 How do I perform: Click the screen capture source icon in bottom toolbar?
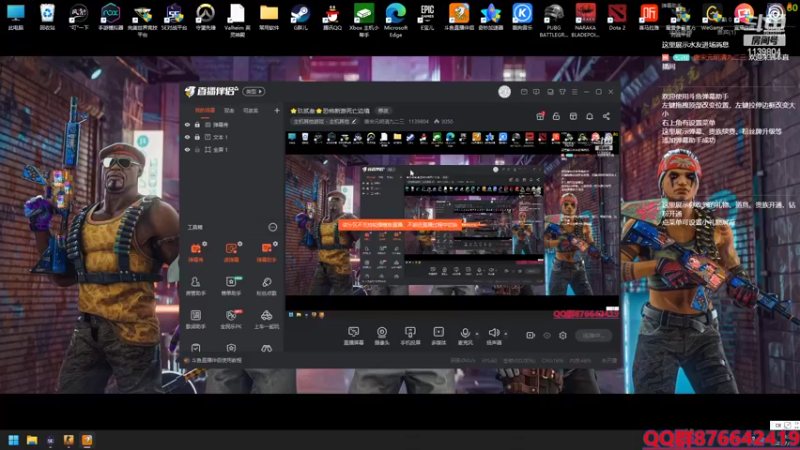354,336
